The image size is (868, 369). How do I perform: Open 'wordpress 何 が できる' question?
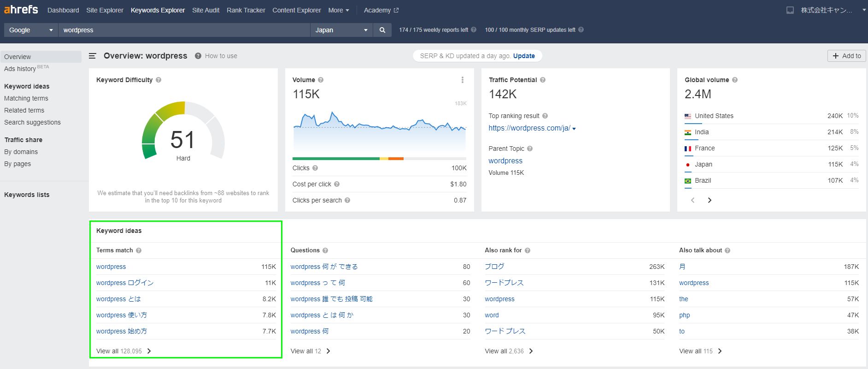tap(324, 267)
